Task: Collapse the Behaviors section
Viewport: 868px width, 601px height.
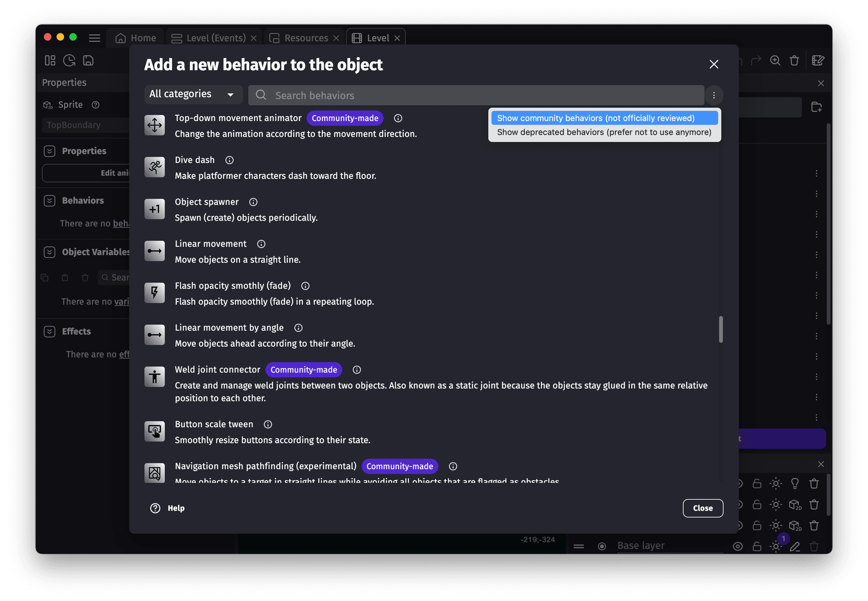Action: (49, 200)
